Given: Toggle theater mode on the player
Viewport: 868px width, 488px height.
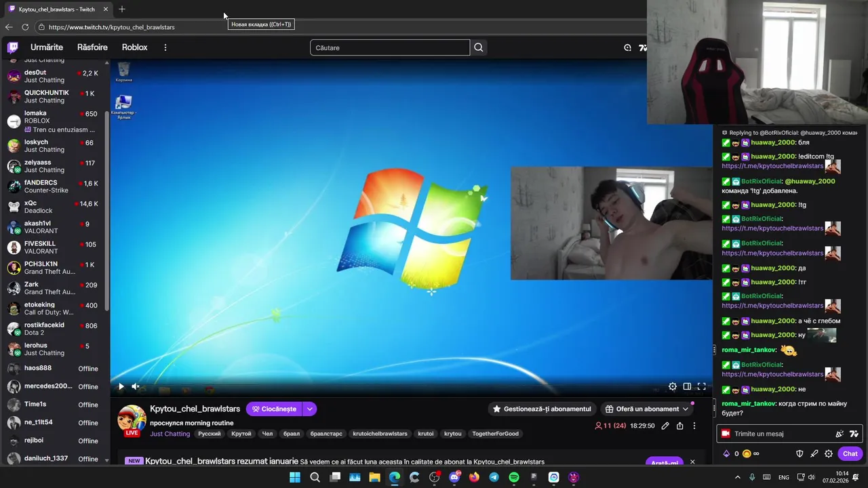Looking at the screenshot, I should click(x=687, y=386).
